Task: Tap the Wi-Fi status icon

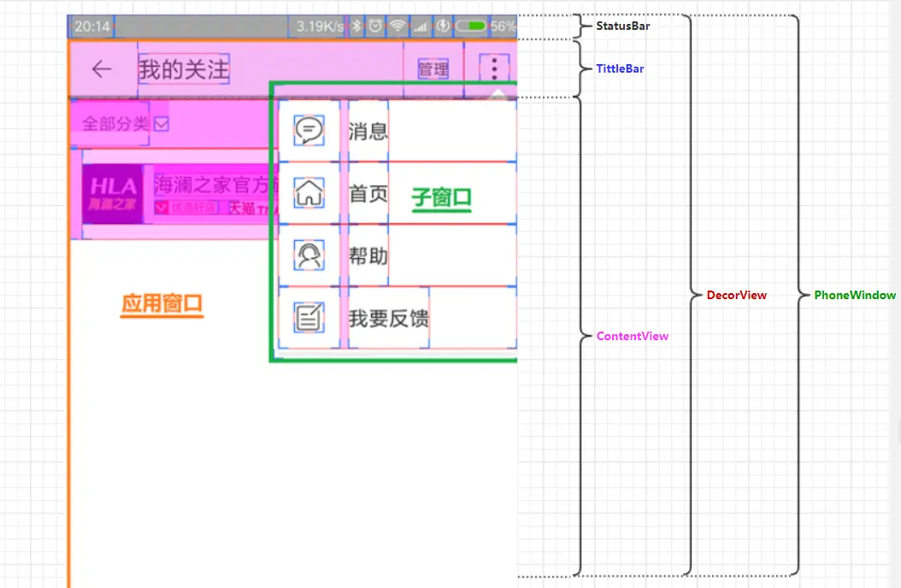Action: pos(397,26)
